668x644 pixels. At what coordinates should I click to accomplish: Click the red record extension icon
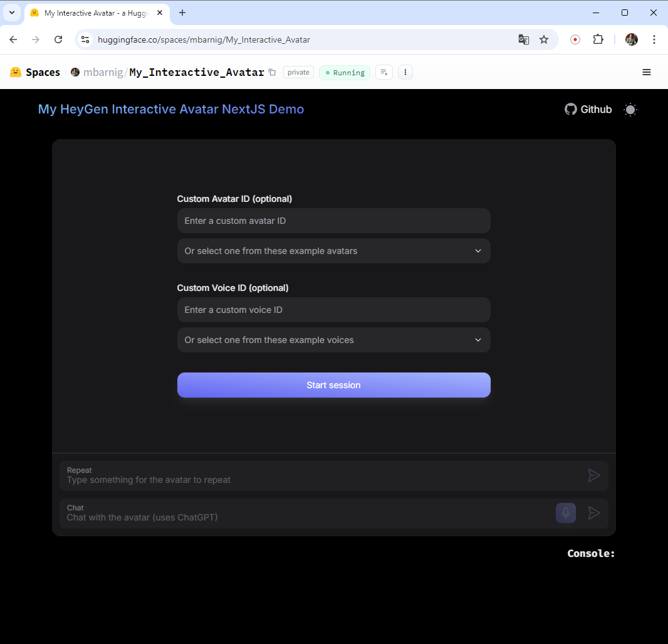(x=575, y=40)
